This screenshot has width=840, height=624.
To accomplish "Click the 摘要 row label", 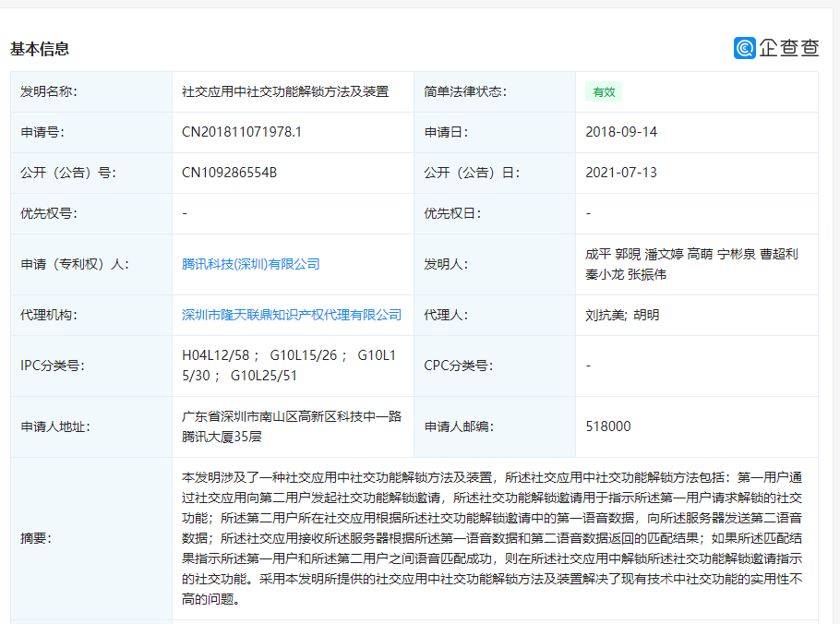I will pos(37,538).
